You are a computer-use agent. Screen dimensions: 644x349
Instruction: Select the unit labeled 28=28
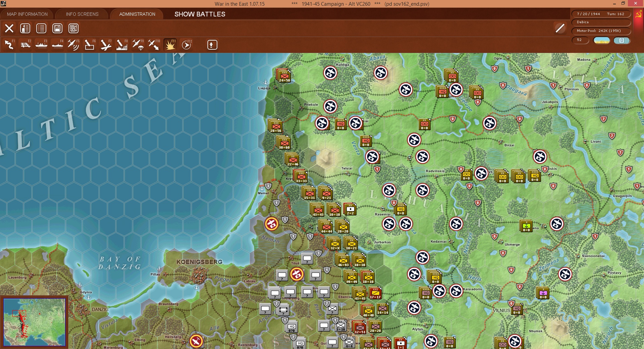[375, 327]
